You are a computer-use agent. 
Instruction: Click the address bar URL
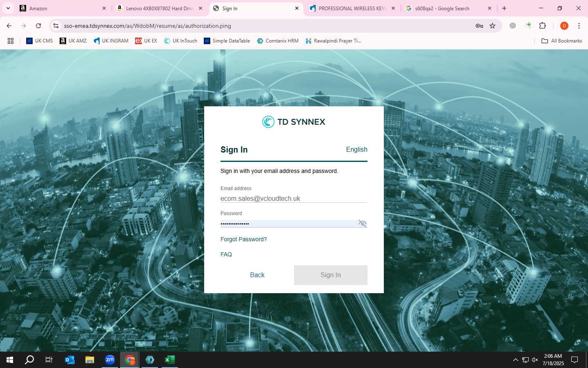point(147,26)
